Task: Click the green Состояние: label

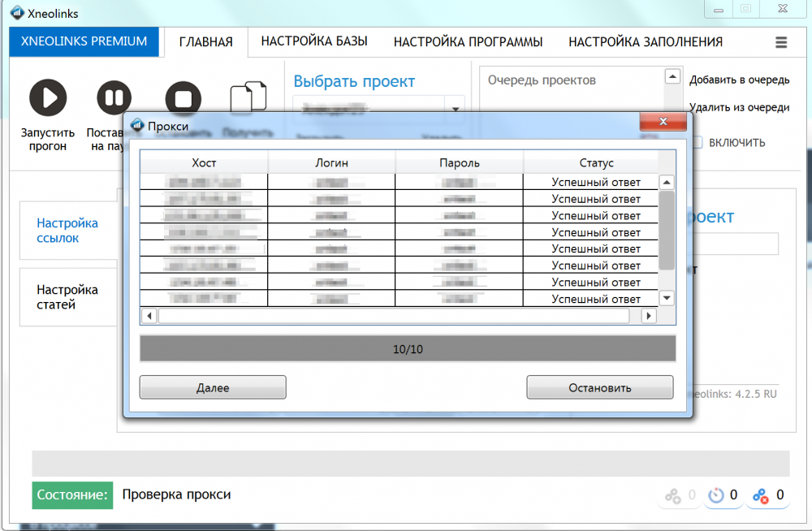Action: 72,495
